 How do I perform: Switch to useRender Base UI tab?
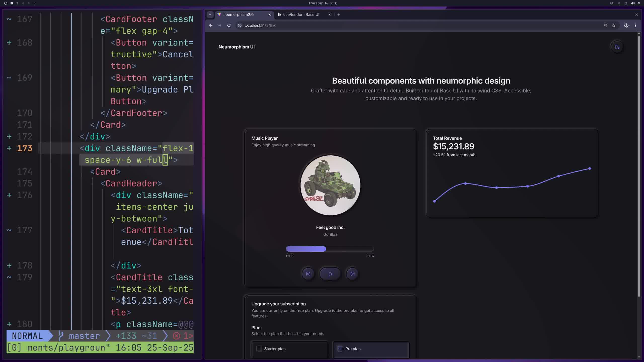(301, 15)
